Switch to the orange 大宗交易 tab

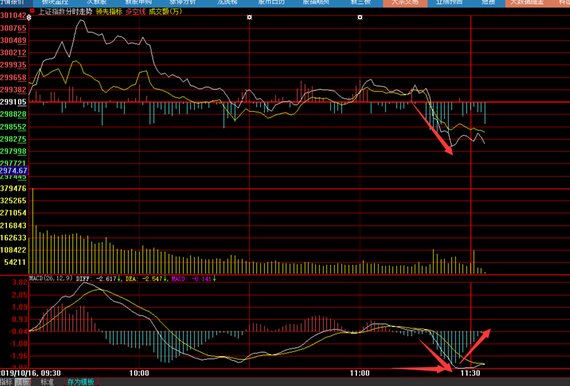405,3
